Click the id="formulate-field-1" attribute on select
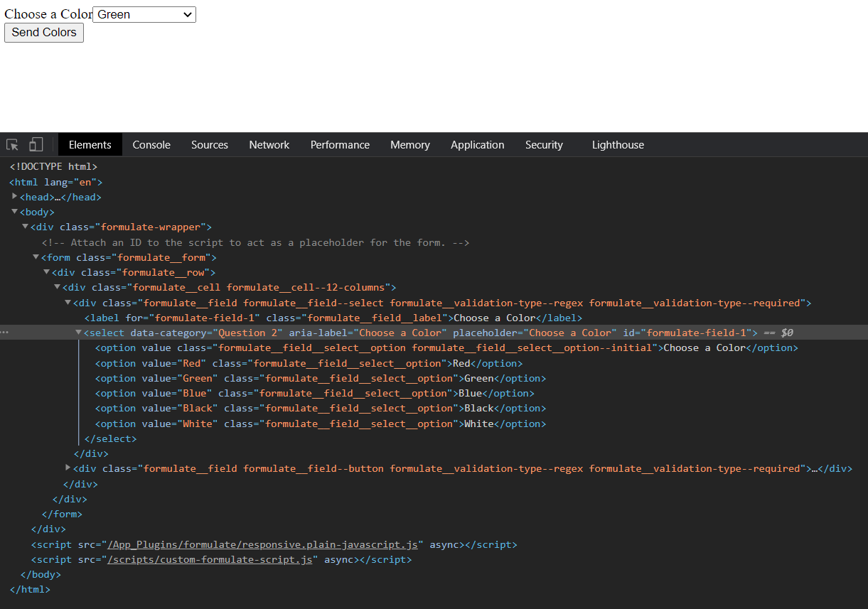The width and height of the screenshot is (868, 609). pyautogui.click(x=687, y=333)
